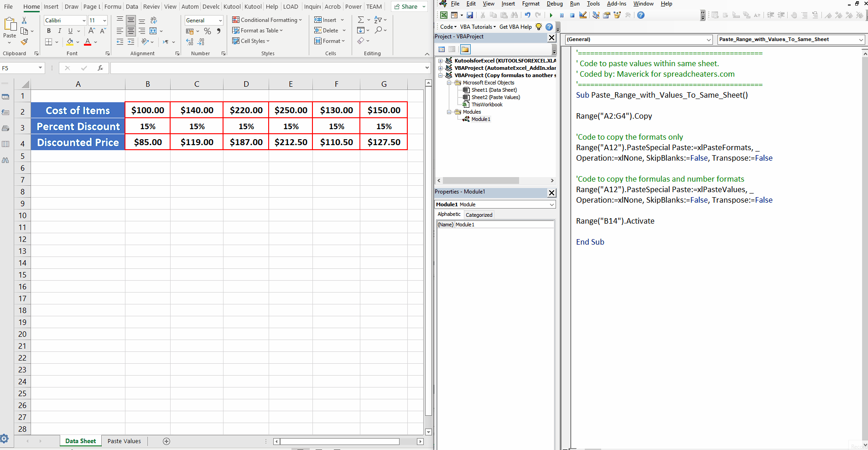
Task: Open the Insert ribbon tab in Excel
Action: tap(51, 6)
